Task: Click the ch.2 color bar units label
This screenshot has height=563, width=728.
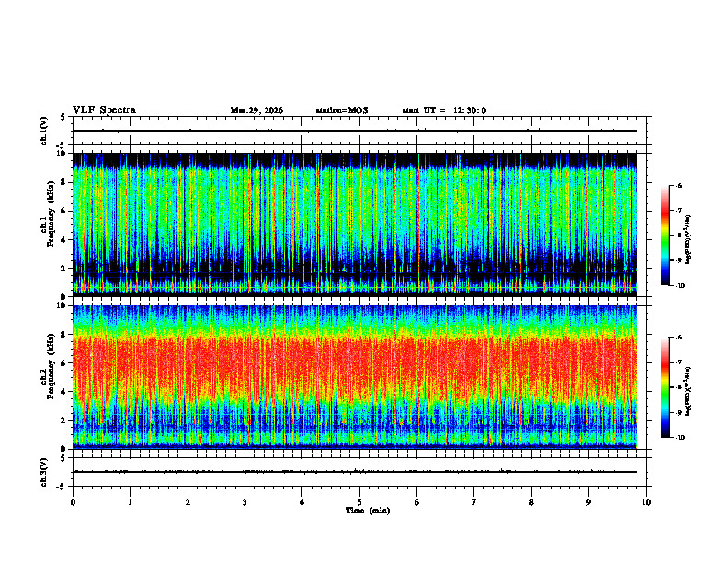Action: pos(688,391)
